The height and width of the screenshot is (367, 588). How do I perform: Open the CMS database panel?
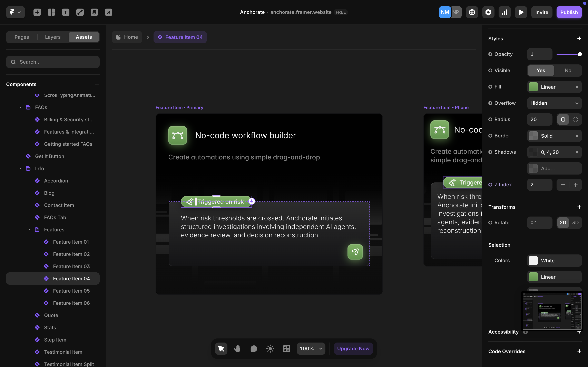(x=94, y=12)
